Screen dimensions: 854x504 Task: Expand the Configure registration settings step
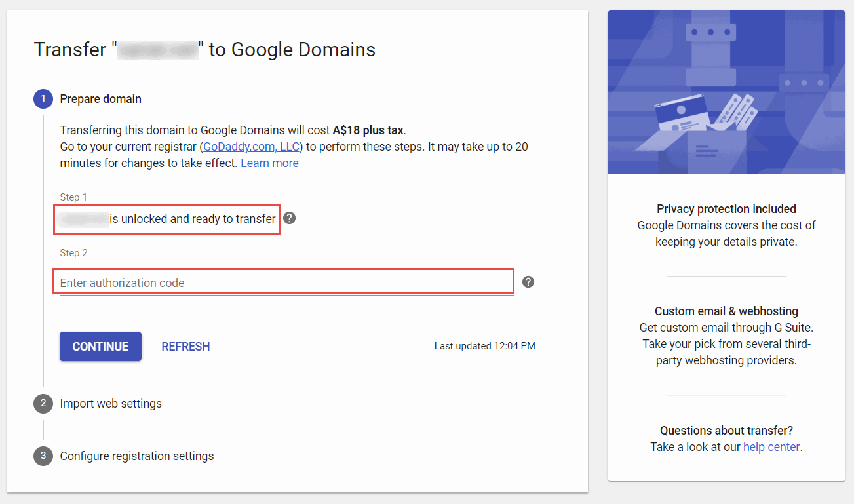pyautogui.click(x=136, y=456)
